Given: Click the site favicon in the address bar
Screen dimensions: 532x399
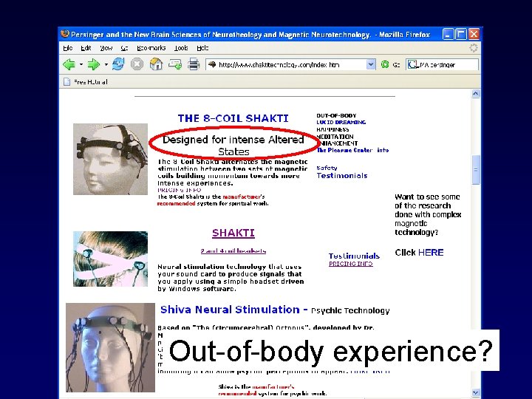Looking at the screenshot, I should coord(212,64).
